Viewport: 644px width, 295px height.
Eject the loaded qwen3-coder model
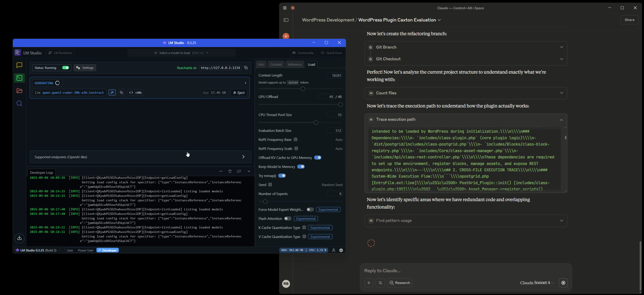pyautogui.click(x=239, y=93)
